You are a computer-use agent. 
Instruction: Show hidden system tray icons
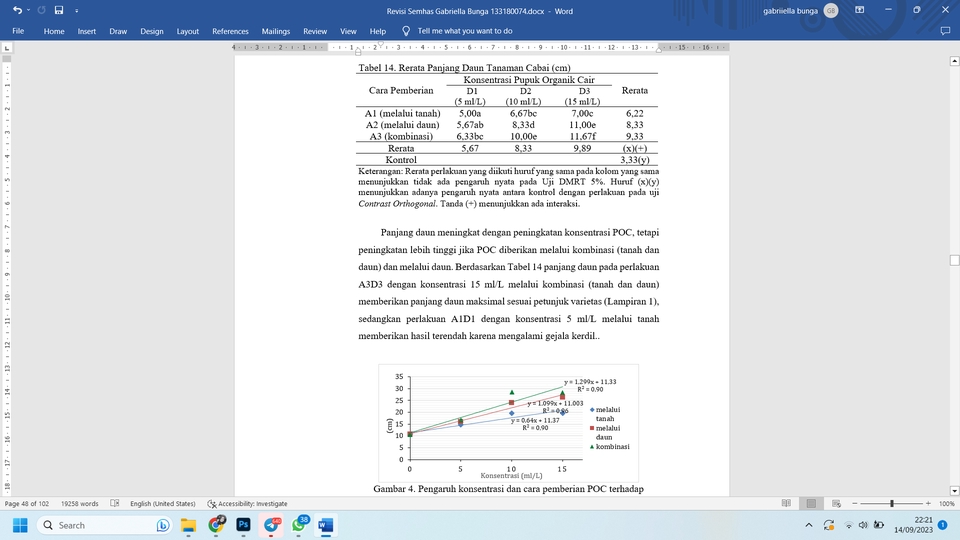point(809,525)
